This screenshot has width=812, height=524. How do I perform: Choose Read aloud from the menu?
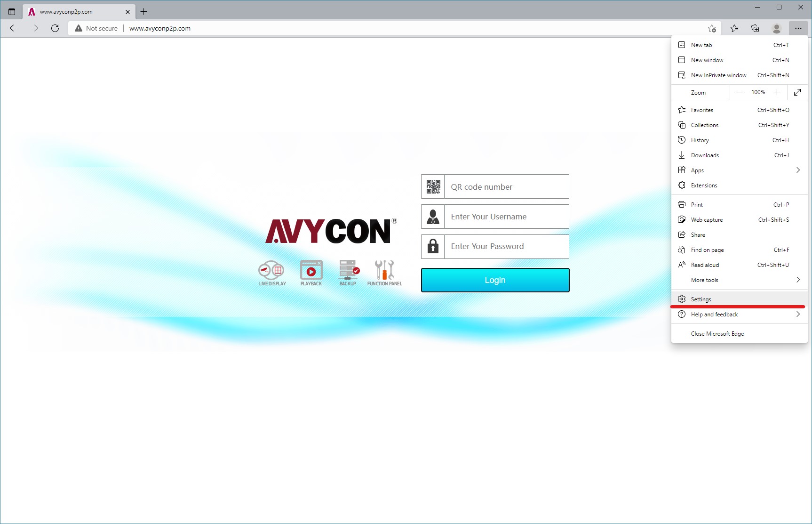pyautogui.click(x=740, y=265)
